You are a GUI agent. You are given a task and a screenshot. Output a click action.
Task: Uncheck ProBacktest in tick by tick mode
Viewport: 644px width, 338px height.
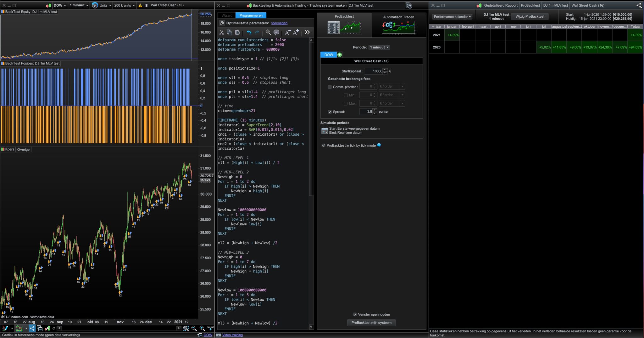pos(323,145)
